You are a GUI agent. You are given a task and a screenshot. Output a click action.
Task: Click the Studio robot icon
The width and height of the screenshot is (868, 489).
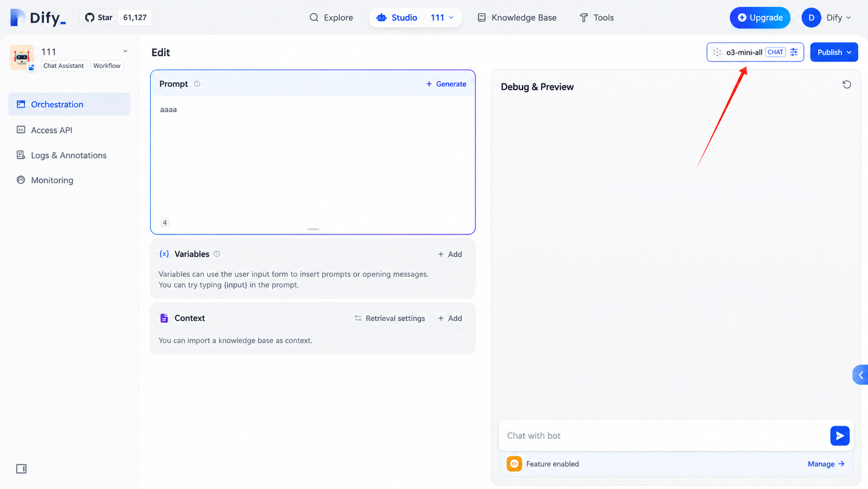click(382, 18)
